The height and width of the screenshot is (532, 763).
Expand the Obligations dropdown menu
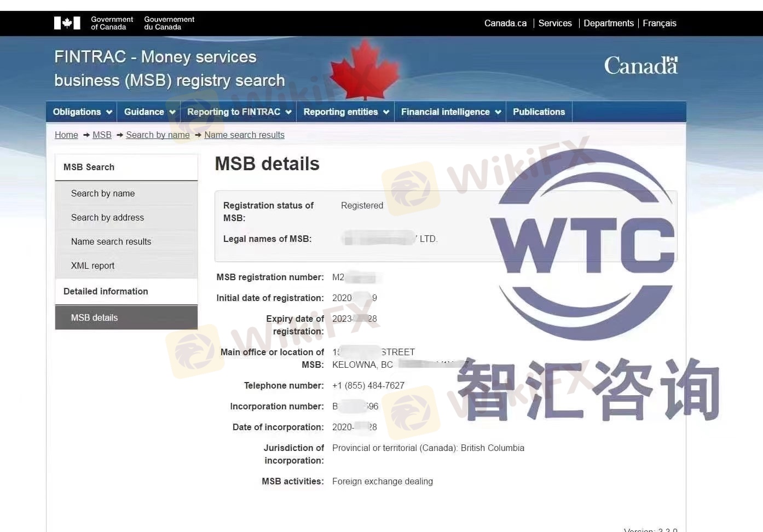[82, 112]
